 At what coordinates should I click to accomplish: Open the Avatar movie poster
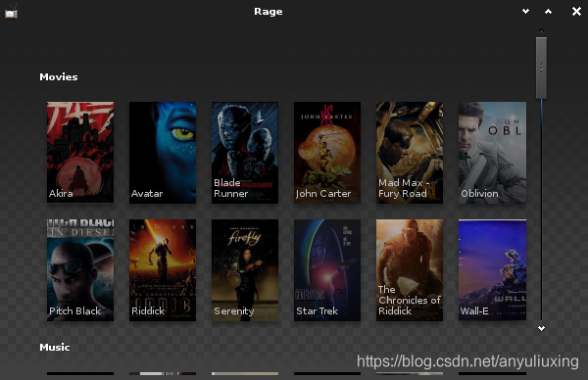click(x=163, y=152)
